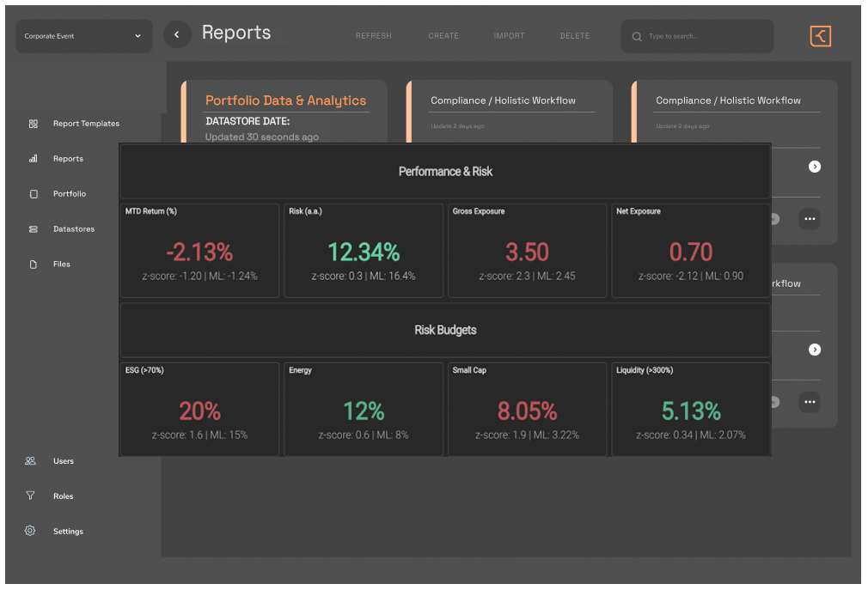Click the DELETE button

575,36
